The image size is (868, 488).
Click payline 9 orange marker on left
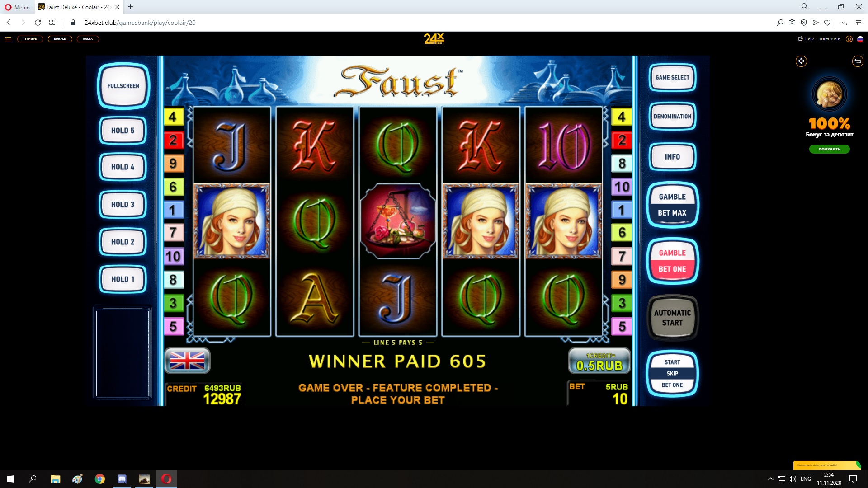coord(173,164)
